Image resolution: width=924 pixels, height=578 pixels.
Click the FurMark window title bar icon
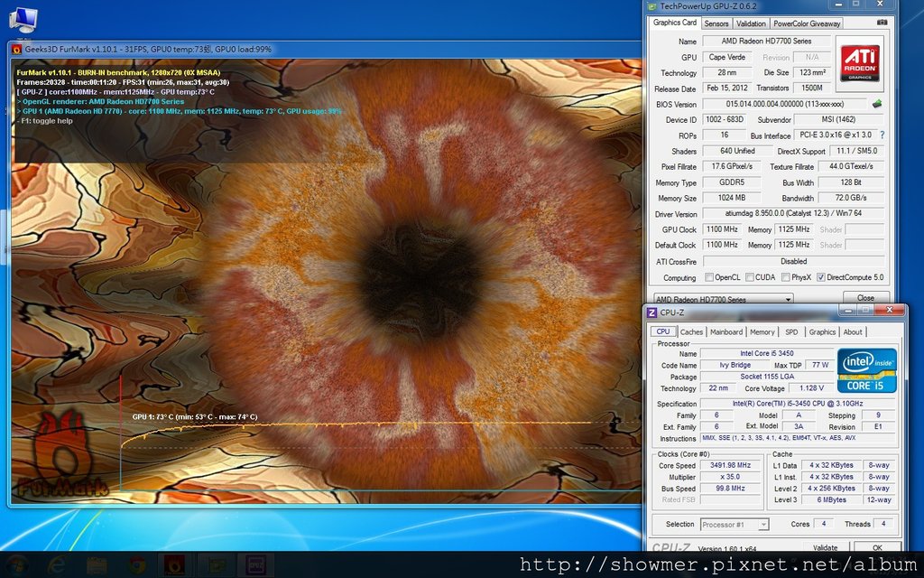(16, 50)
